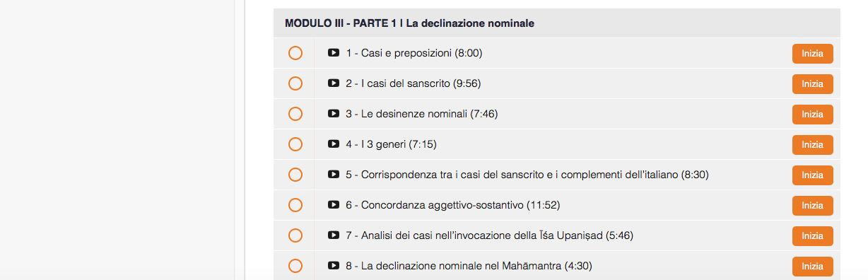868x280 pixels.
Task: Toggle completion circle for lesson 8 Mahāmantra
Action: coord(295,266)
